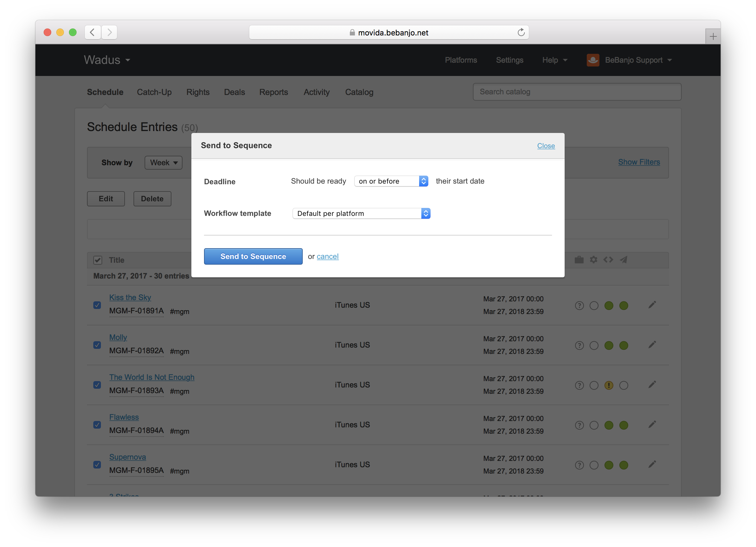Click yellow warning status icon for The World Is Not Enough
The height and width of the screenshot is (547, 756).
point(609,386)
